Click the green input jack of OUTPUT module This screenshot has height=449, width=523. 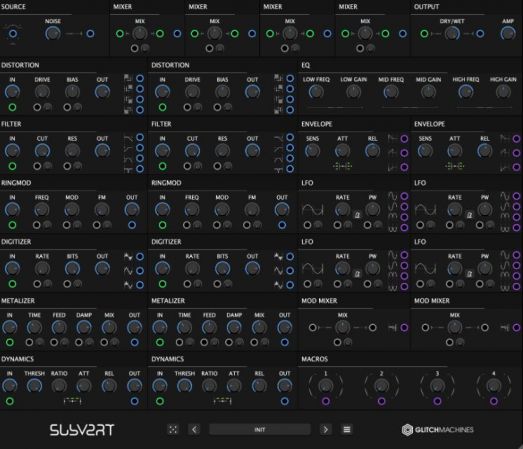[x=424, y=34]
